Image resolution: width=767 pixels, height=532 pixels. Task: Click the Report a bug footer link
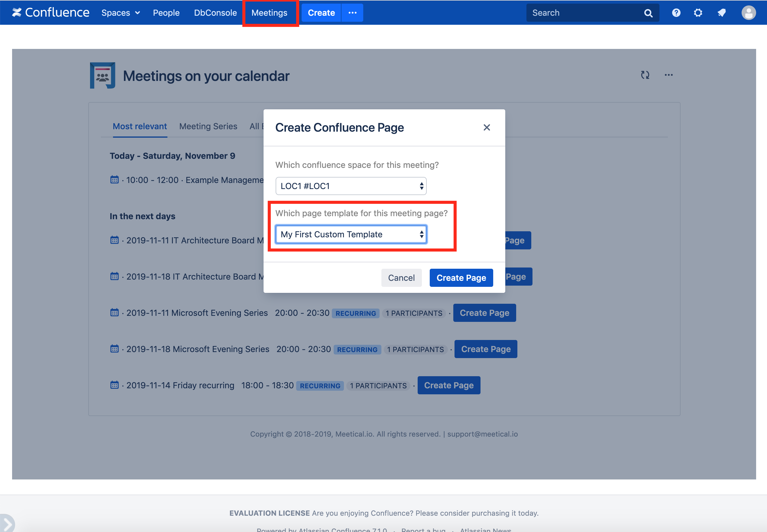(x=423, y=529)
